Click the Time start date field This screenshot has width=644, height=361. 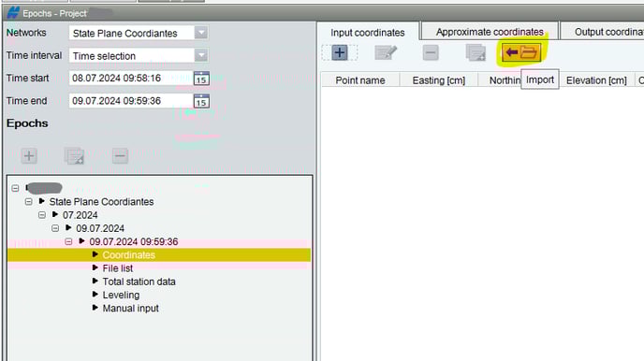coord(131,78)
